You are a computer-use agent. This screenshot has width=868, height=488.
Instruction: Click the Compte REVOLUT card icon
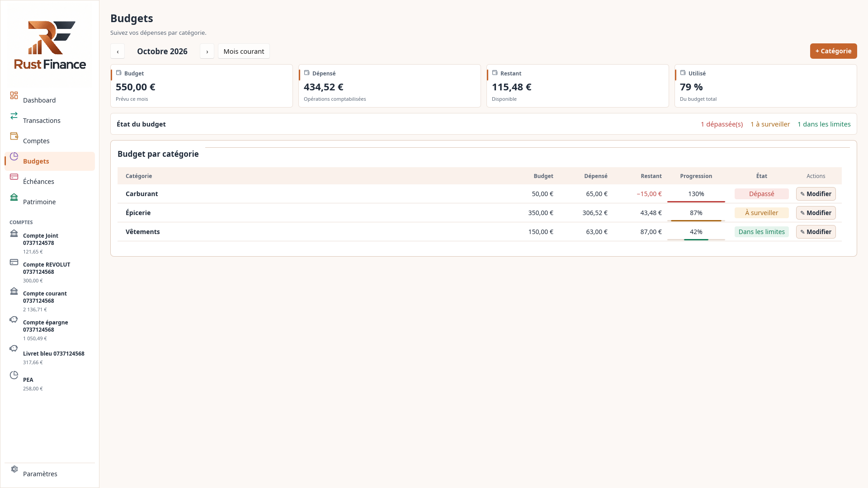click(14, 262)
